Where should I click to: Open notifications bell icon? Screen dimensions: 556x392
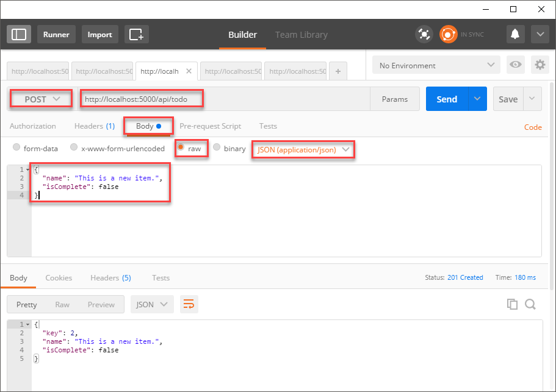pyautogui.click(x=516, y=35)
